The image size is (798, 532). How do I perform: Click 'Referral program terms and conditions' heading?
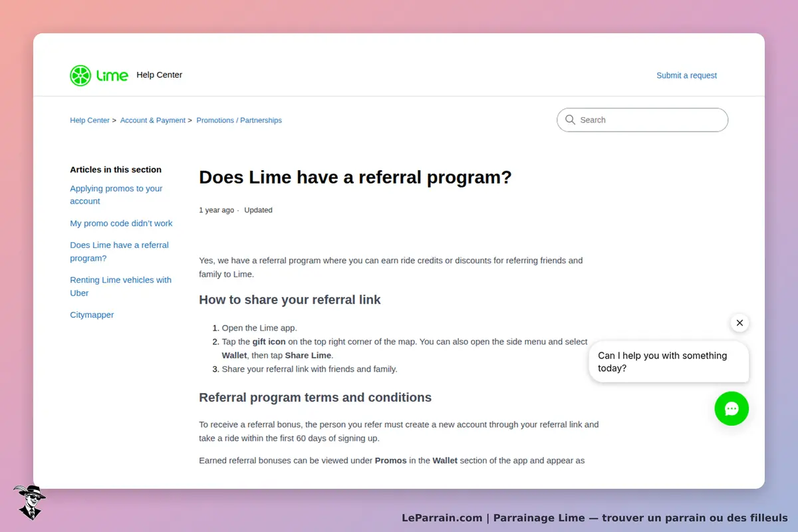315,398
